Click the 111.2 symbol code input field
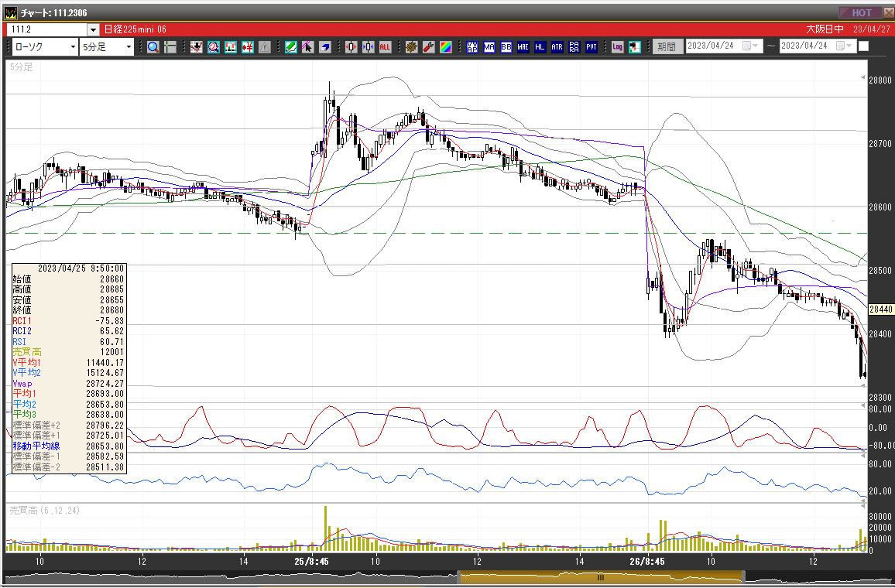The image size is (895, 588). (46, 29)
